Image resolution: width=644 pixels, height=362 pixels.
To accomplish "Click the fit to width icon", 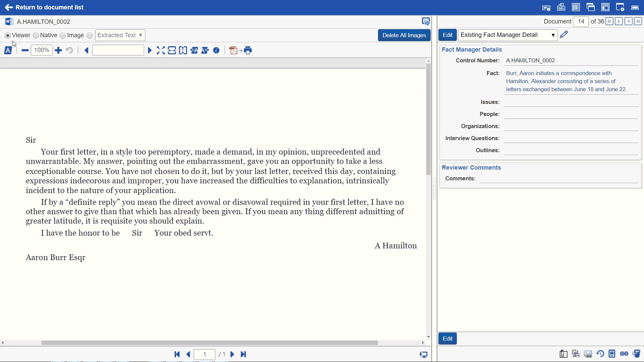I will coord(172,50).
